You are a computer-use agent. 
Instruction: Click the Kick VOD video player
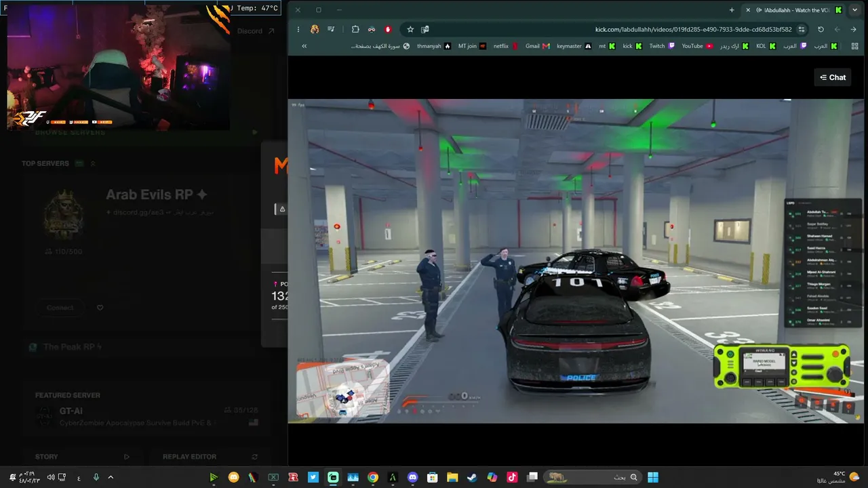click(576, 261)
